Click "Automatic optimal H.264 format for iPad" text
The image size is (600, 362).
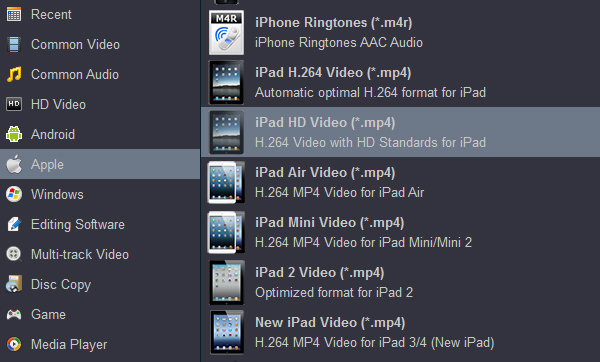click(x=370, y=93)
